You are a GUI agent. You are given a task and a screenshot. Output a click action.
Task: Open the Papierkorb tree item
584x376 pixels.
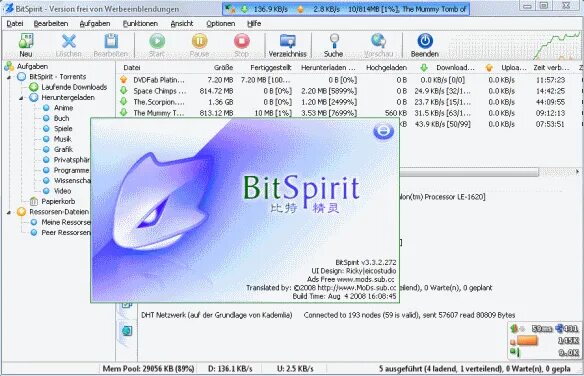click(58, 201)
